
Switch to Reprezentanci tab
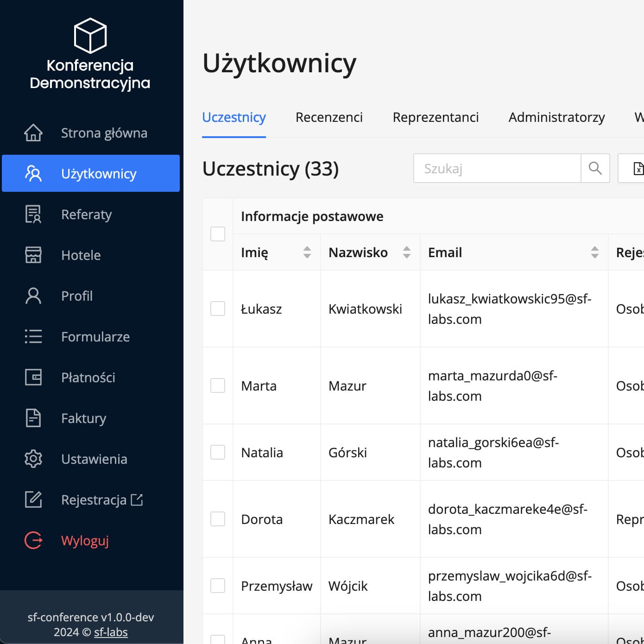point(436,117)
